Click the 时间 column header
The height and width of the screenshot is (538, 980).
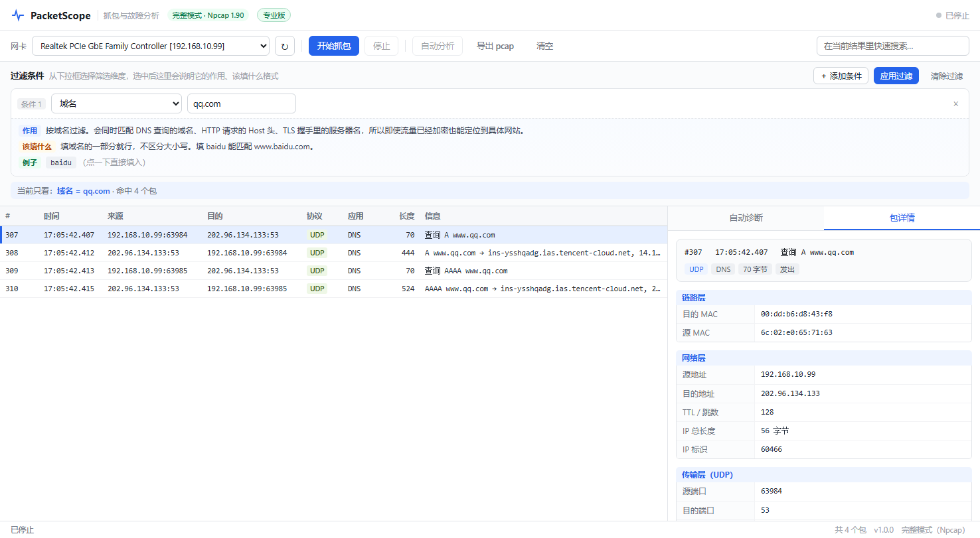(51, 216)
